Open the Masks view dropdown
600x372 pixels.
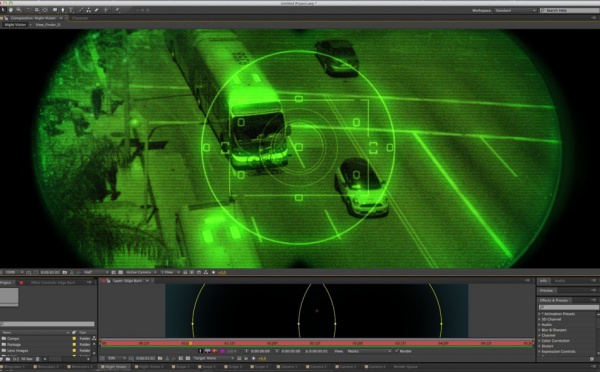(369, 351)
